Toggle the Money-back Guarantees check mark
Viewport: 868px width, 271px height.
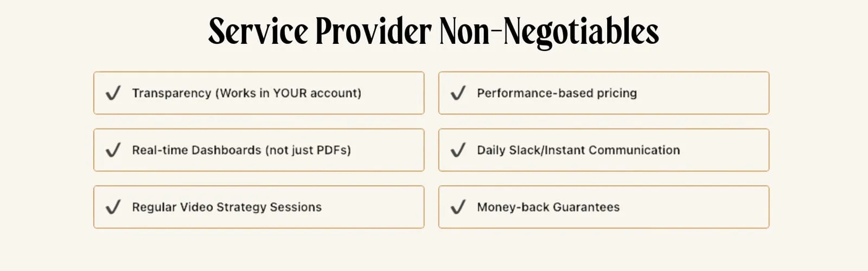(458, 207)
